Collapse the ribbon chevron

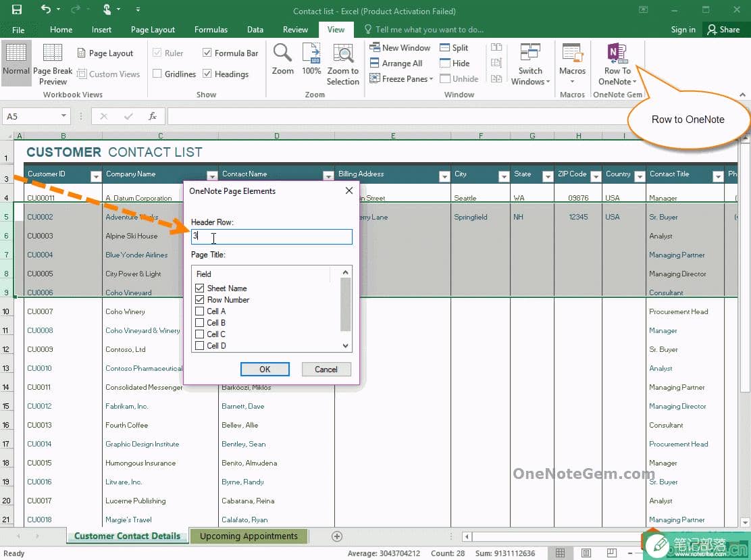(x=742, y=95)
